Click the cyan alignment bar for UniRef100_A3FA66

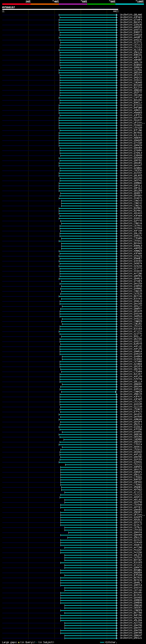point(88,254)
